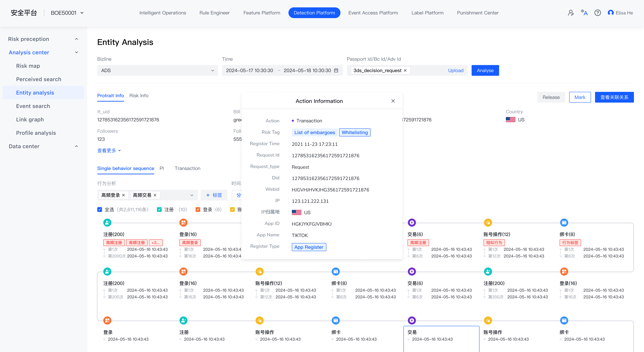This screenshot has height=352, width=644.
Task: Open the Bizline ADS dropdown
Action: 157,70
